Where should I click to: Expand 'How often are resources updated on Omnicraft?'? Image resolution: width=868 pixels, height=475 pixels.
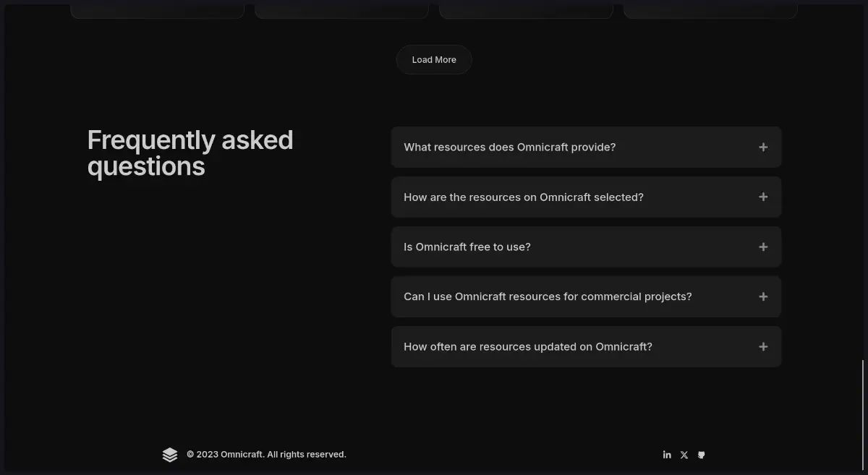(528, 347)
